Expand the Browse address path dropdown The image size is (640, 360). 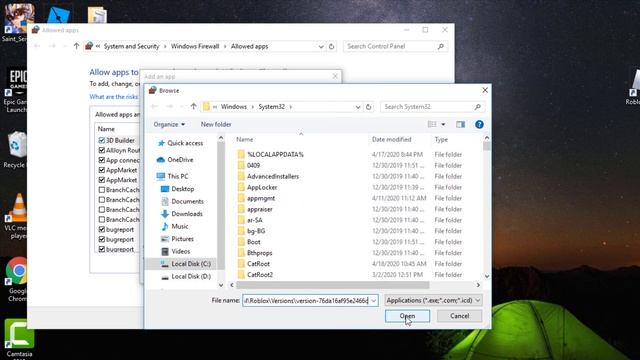(358, 107)
